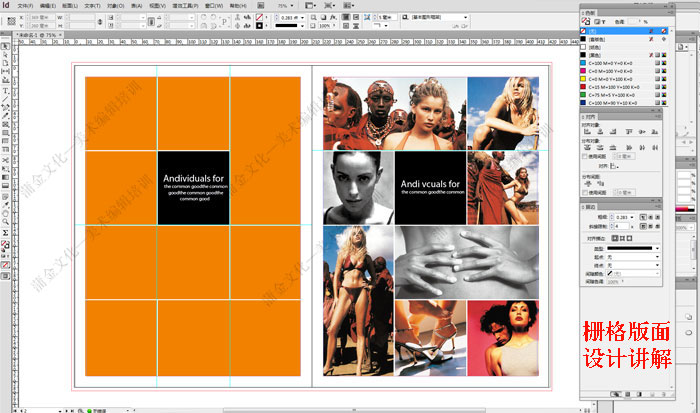Viewport: 700px width, 413px height.
Task: Open the 对象(O) menu
Action: 116,6
